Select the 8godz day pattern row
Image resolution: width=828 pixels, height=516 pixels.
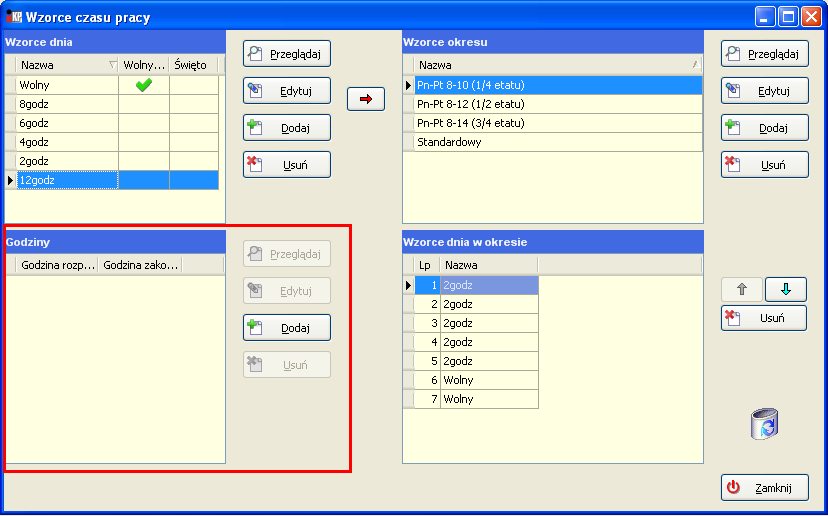coord(111,104)
